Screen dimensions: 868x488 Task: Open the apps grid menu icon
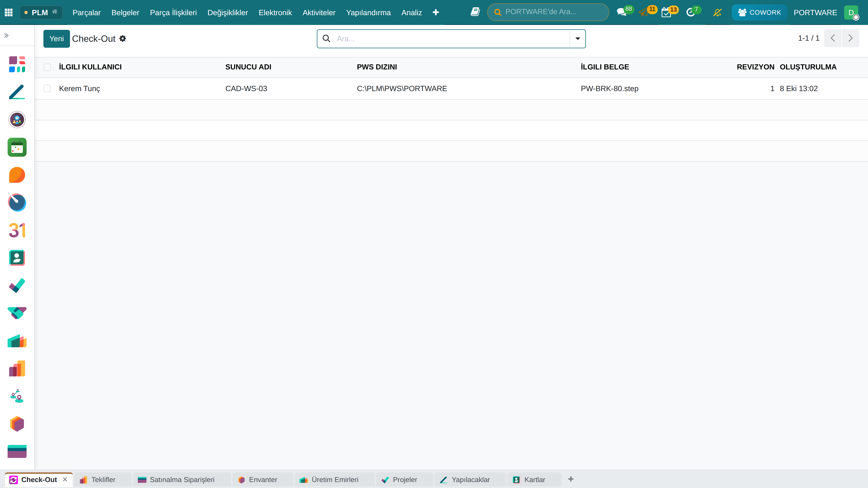[x=8, y=12]
